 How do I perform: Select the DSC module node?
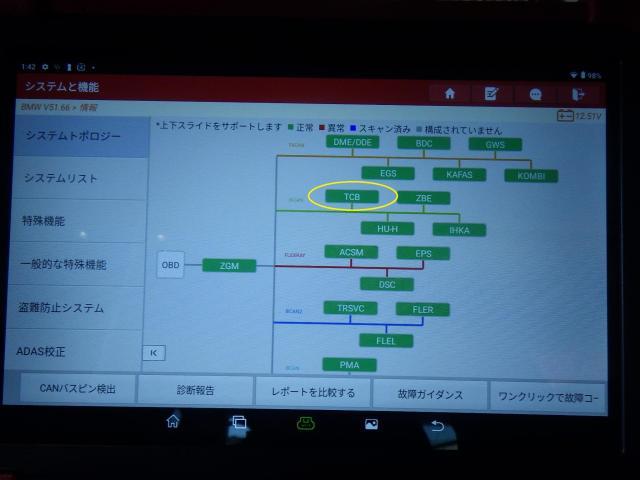click(387, 284)
